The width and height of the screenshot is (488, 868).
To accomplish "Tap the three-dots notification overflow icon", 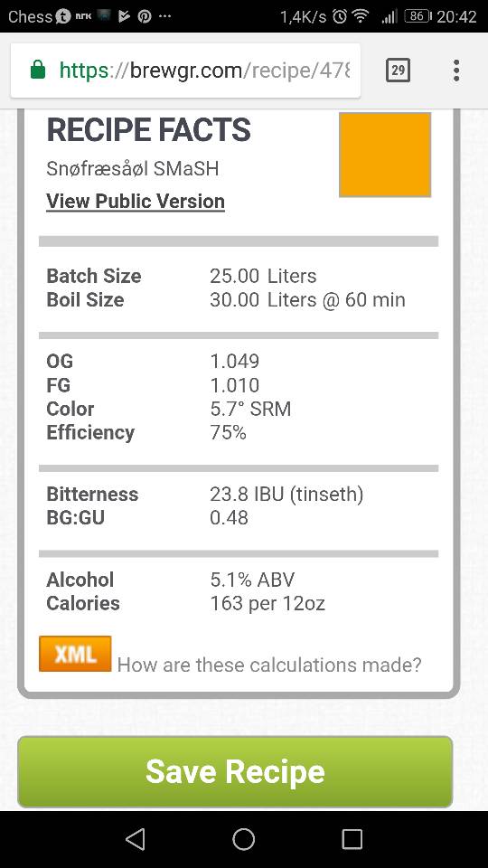I will (164, 16).
